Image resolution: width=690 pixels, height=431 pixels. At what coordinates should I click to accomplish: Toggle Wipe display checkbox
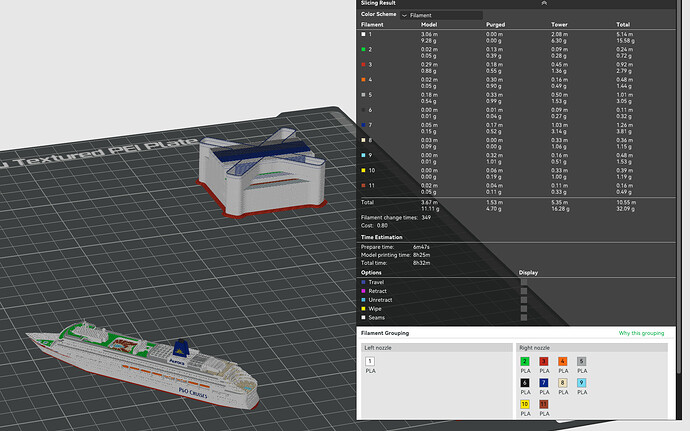[x=524, y=309]
